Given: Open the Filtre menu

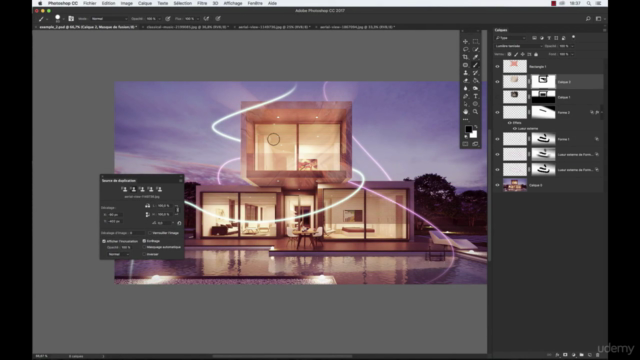Looking at the screenshot, I should point(202,3).
